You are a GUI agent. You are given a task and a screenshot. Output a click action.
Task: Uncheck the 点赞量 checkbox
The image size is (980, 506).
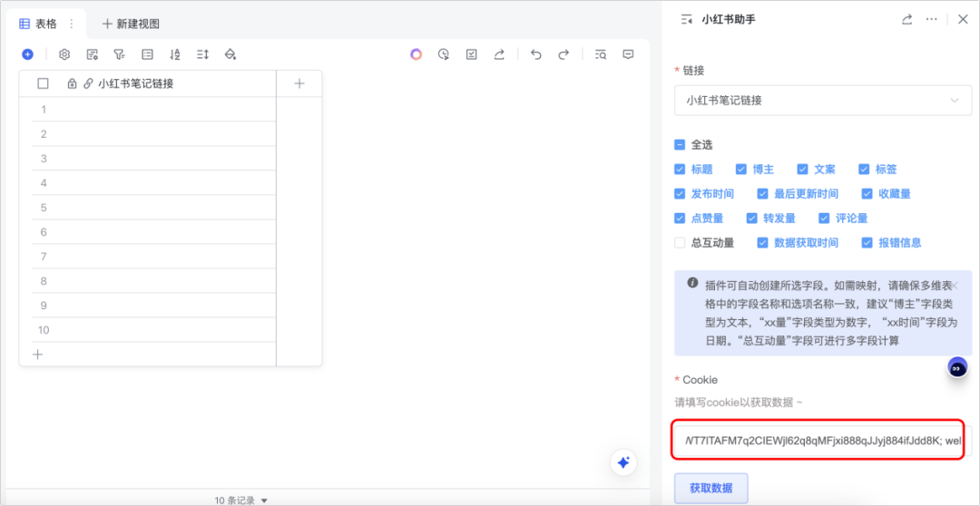680,219
